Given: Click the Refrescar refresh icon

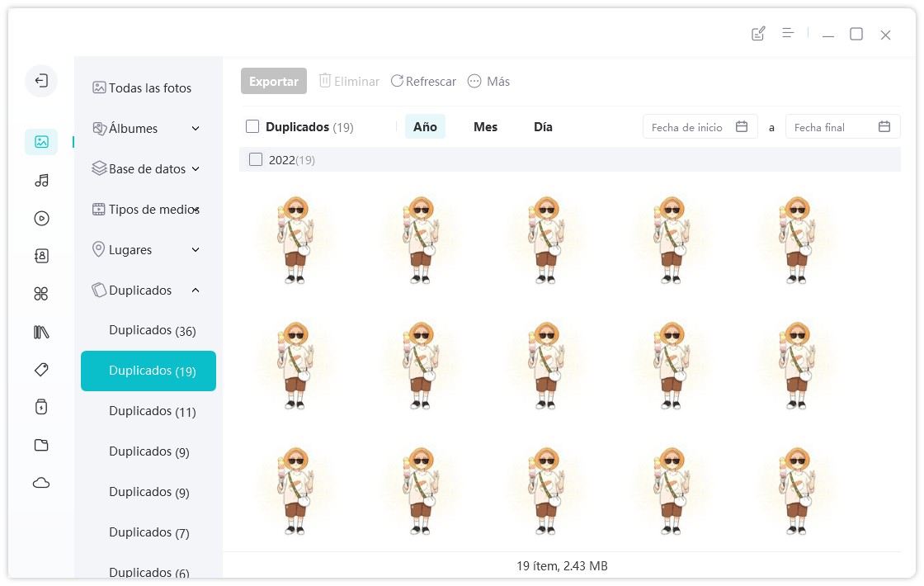Looking at the screenshot, I should tap(397, 81).
